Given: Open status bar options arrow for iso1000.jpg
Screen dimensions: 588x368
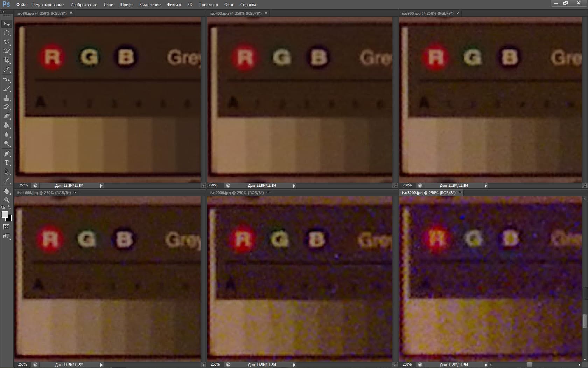Looking at the screenshot, I should pyautogui.click(x=101, y=364).
